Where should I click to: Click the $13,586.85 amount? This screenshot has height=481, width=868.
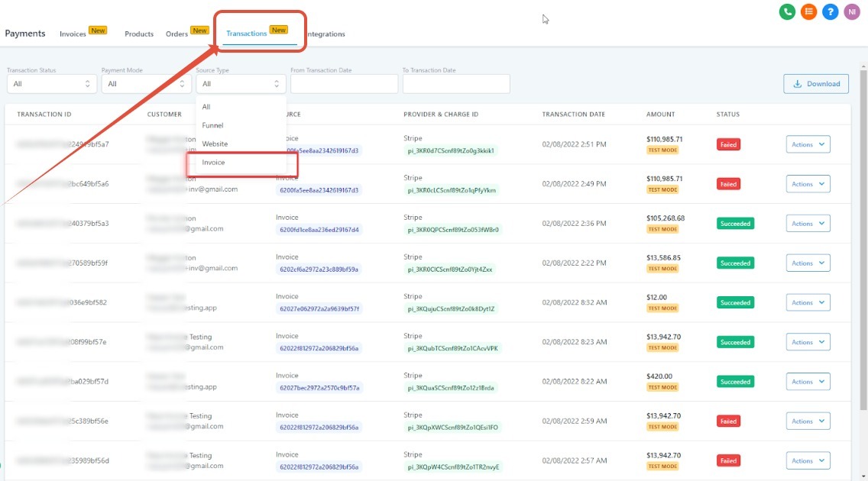click(x=663, y=257)
